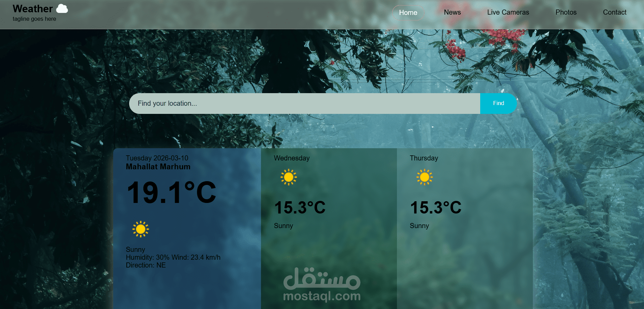Click the tagline goes here text

click(34, 19)
